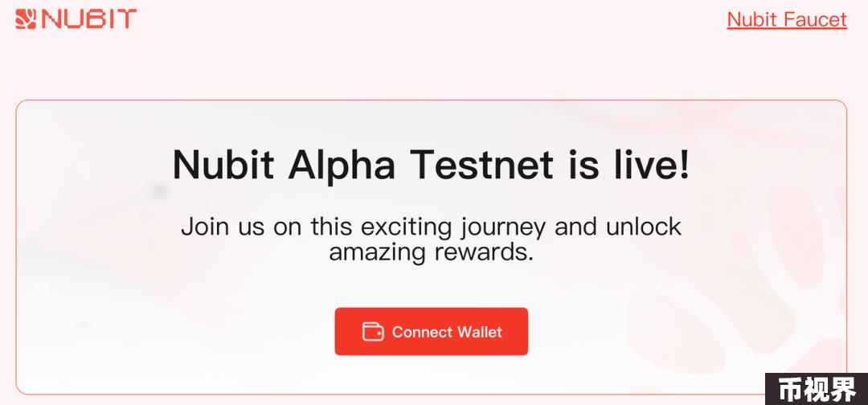Image resolution: width=868 pixels, height=405 pixels.
Task: Click the word 'Alpha' in the heading
Action: (x=342, y=165)
